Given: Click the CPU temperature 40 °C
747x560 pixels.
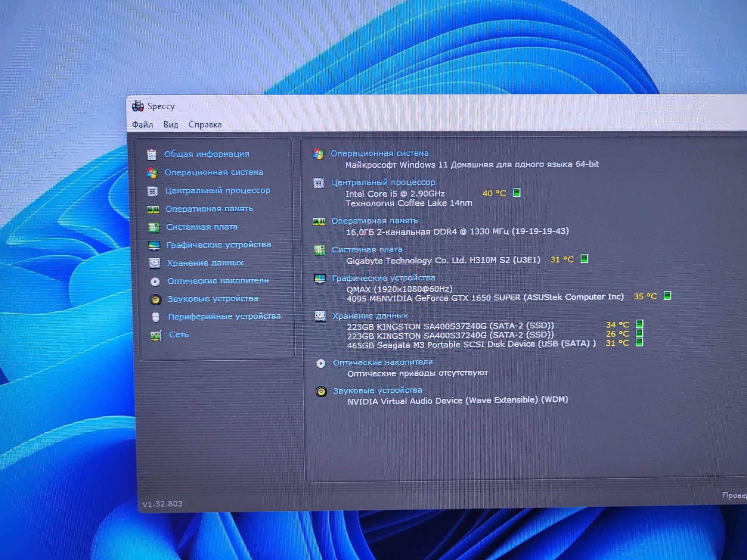Looking at the screenshot, I should point(494,193).
